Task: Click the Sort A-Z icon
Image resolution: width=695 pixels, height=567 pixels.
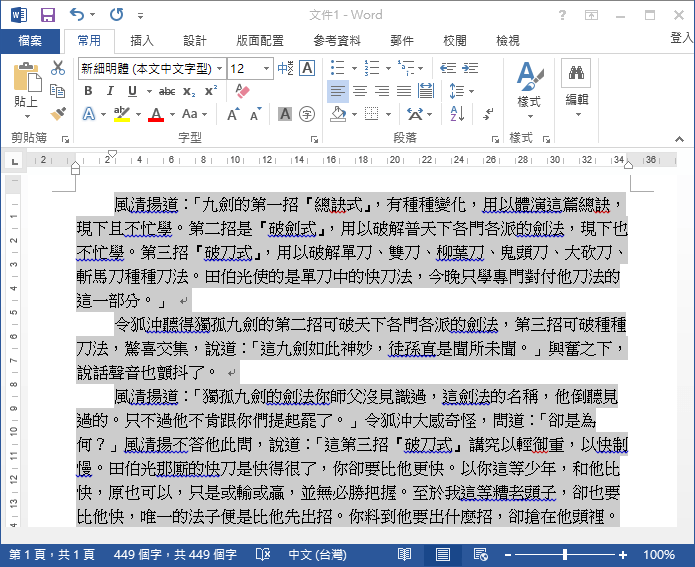Action: (x=457, y=114)
